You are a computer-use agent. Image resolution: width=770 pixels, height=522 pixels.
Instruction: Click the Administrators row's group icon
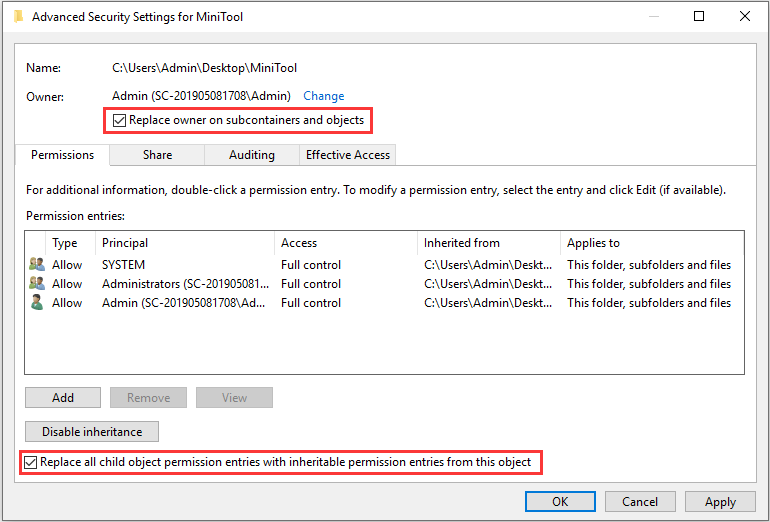(x=37, y=283)
